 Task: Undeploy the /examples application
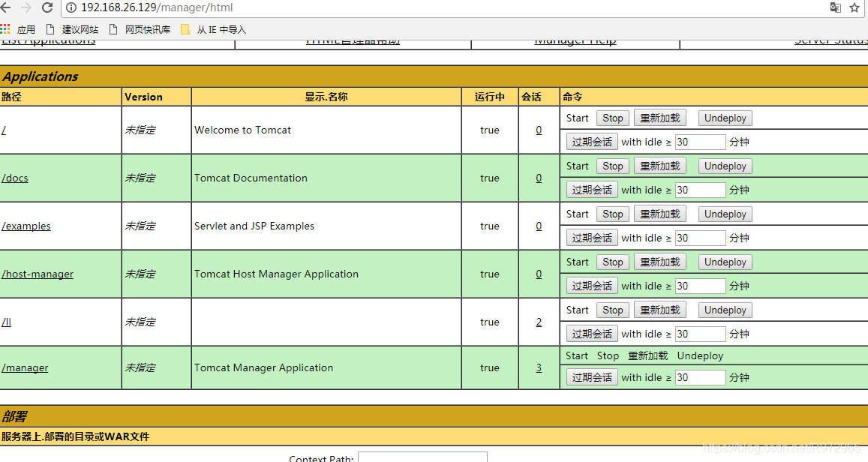[x=725, y=214]
